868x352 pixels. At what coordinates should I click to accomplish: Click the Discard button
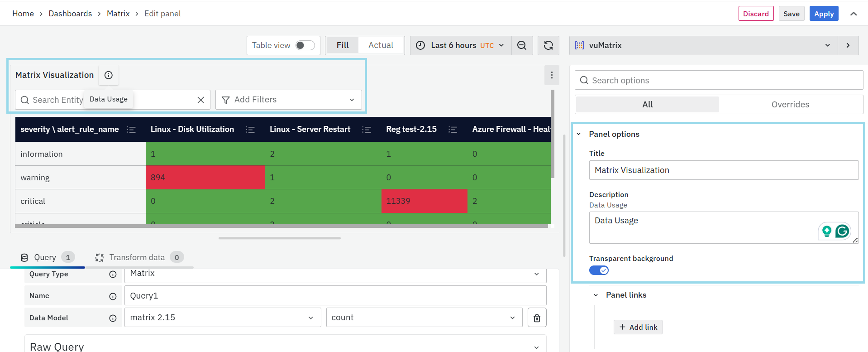pyautogui.click(x=756, y=14)
